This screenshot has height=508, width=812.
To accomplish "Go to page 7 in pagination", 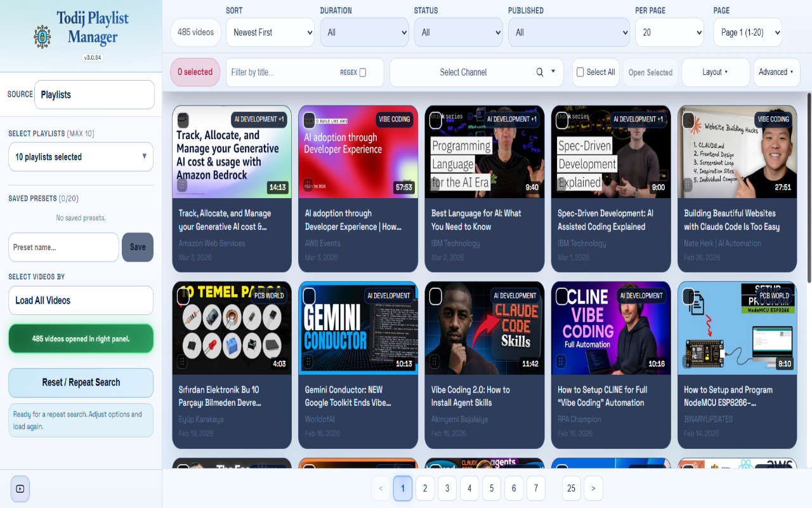I will tap(536, 488).
